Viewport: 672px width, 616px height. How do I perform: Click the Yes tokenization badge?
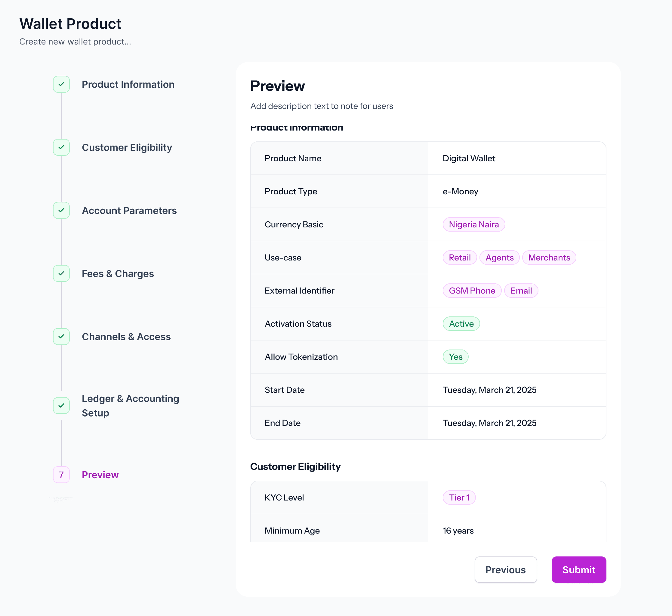point(456,356)
